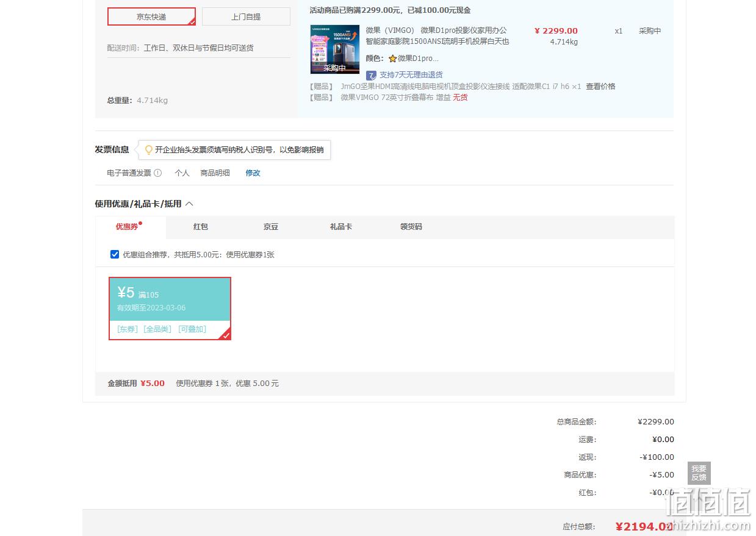This screenshot has width=756, height=536.
Task: Click 运费 ¥0.00 value
Action: [x=663, y=440]
